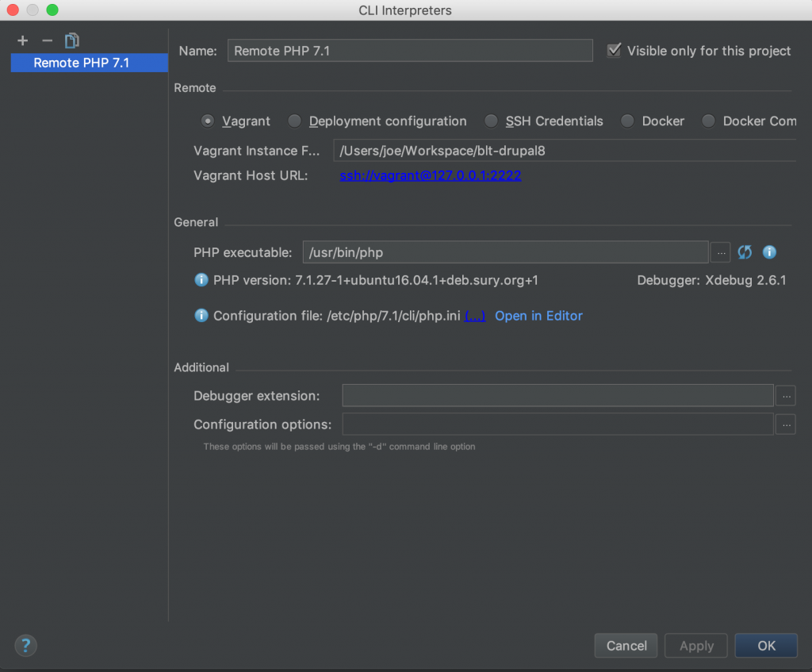Close the dialog with red window button

click(13, 10)
